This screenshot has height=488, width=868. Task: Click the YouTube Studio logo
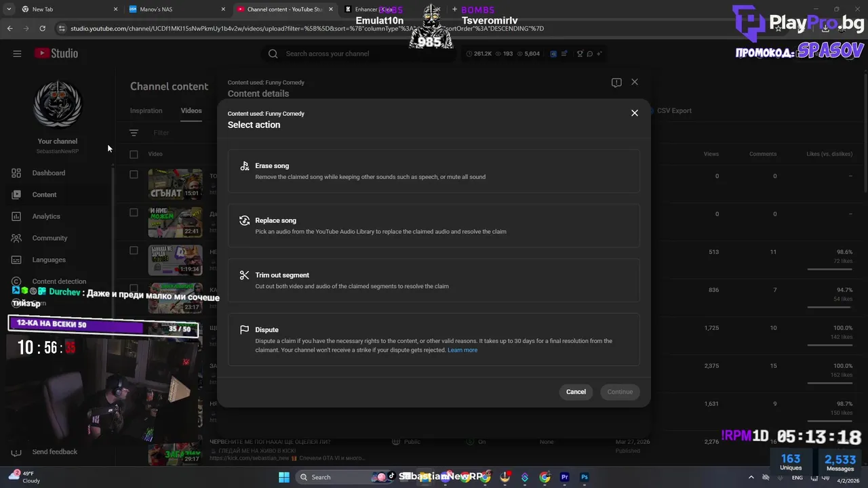(x=57, y=54)
